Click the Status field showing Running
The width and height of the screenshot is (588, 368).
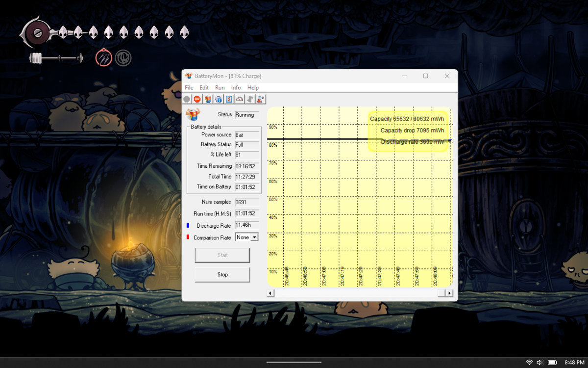(246, 115)
